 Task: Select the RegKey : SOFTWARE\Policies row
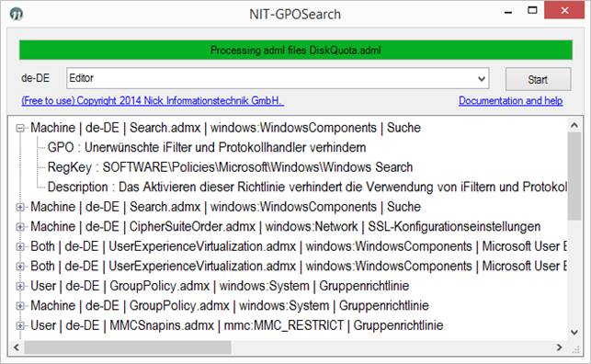pos(230,167)
